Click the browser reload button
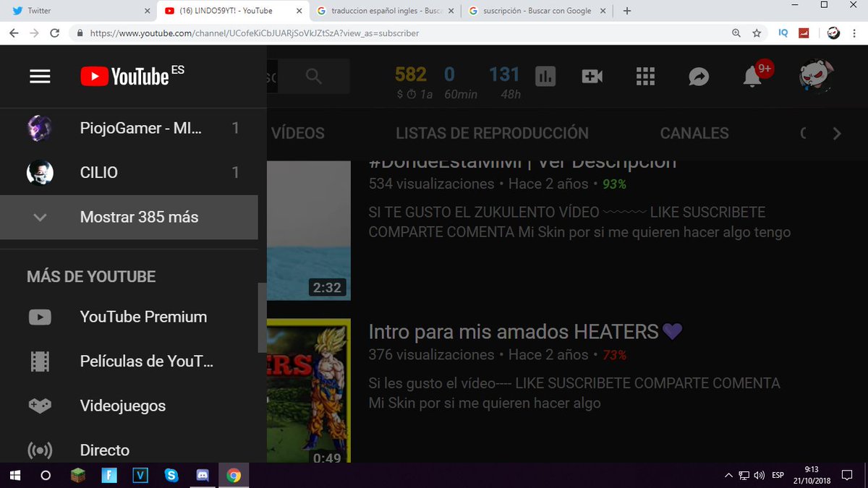Viewport: 868px width, 488px height. coord(55,33)
